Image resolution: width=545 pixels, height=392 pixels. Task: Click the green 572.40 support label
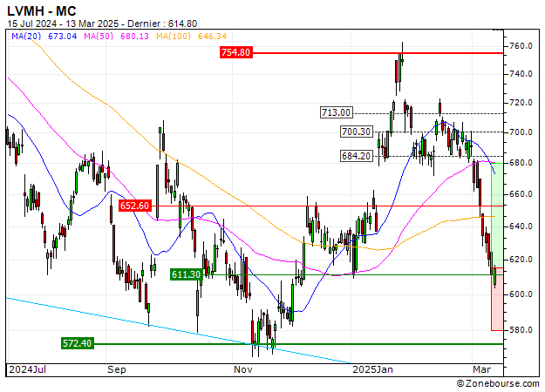77,343
